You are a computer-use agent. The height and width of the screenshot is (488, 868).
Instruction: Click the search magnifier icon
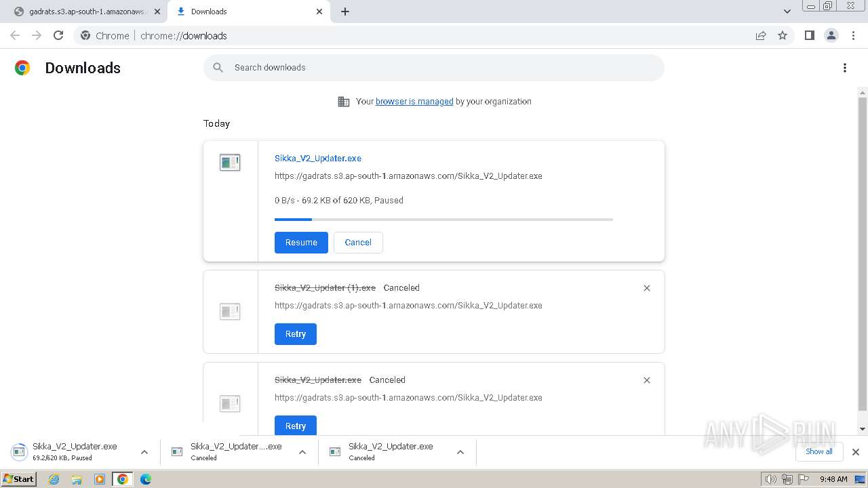pyautogui.click(x=218, y=68)
